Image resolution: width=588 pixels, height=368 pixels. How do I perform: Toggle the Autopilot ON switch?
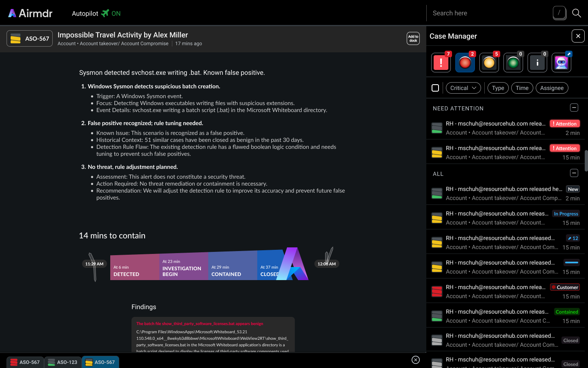pyautogui.click(x=111, y=13)
